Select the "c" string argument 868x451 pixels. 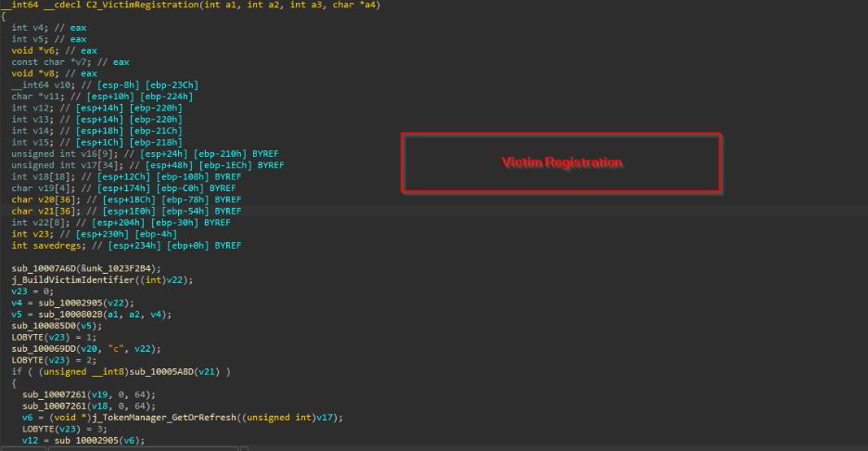(116, 349)
